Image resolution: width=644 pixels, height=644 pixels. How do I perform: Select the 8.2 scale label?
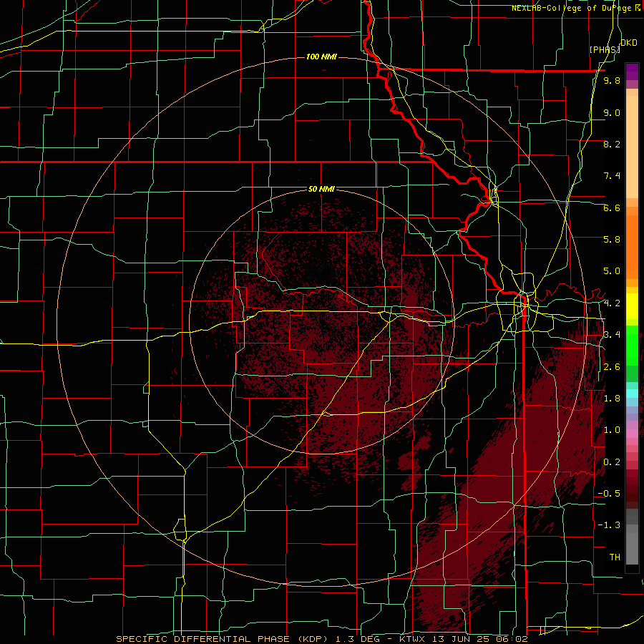(612, 144)
